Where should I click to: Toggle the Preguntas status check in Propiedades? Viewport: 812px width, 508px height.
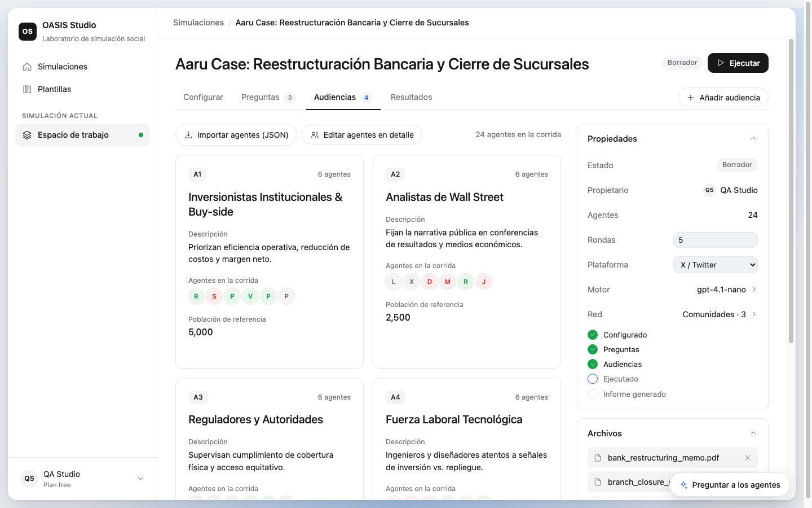(x=593, y=349)
